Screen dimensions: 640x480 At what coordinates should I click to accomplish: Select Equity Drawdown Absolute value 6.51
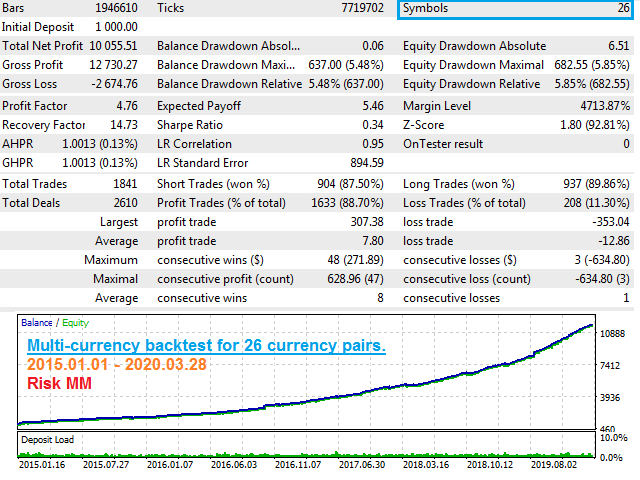[619, 46]
